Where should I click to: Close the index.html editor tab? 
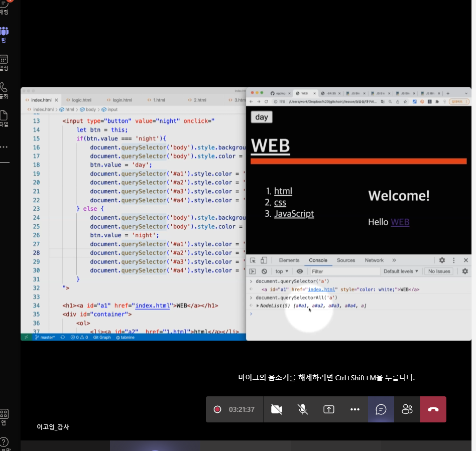56,100
